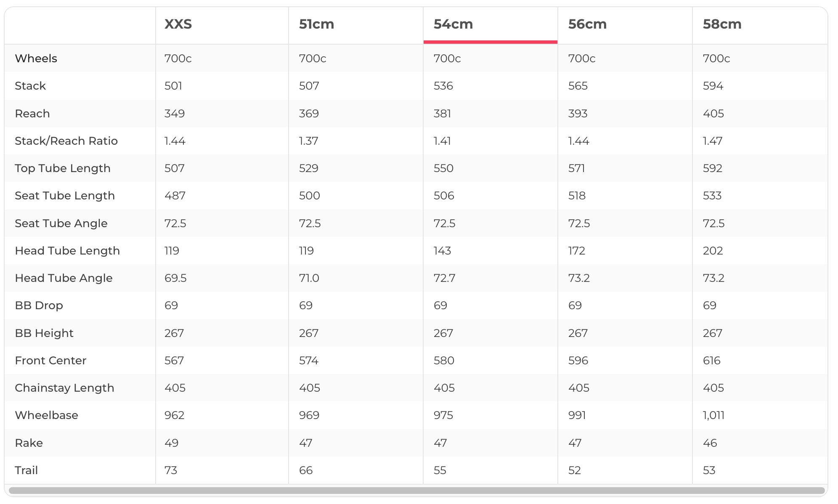The height and width of the screenshot is (504, 838).
Task: Click the Head Tube Angle row label
Action: (x=64, y=278)
